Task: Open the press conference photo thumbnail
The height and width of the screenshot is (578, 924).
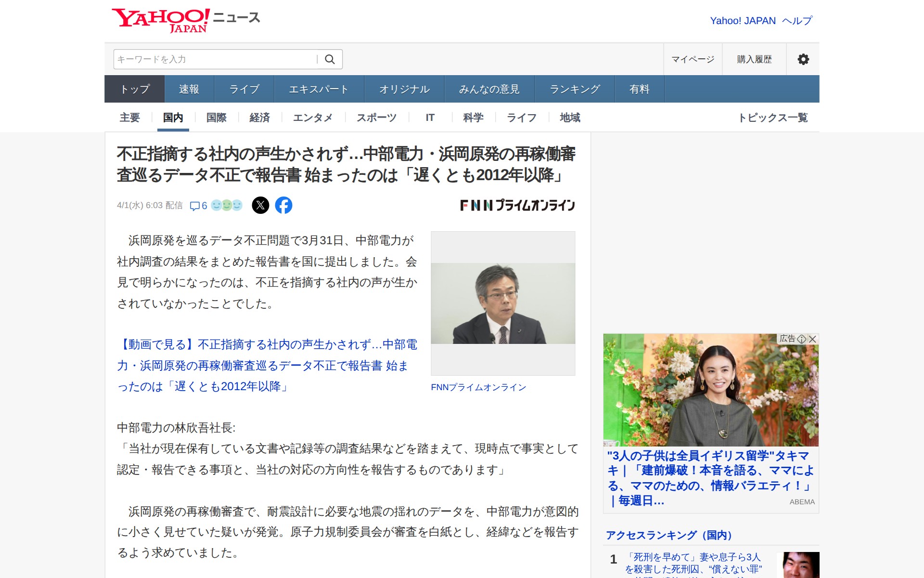Action: 503,303
